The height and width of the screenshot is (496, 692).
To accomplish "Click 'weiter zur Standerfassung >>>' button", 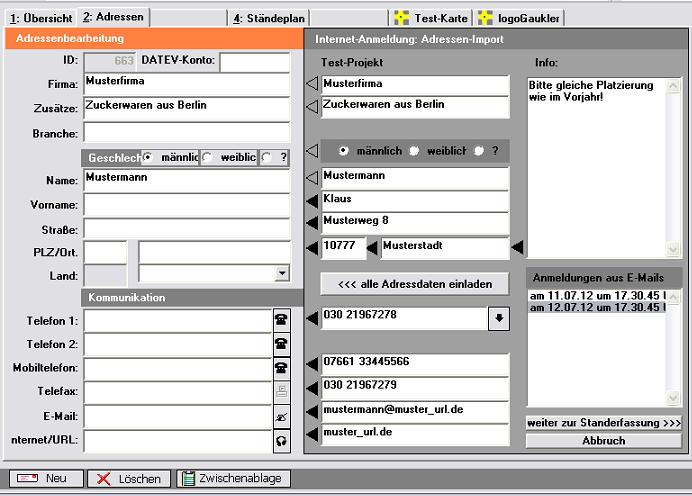I will 604,423.
